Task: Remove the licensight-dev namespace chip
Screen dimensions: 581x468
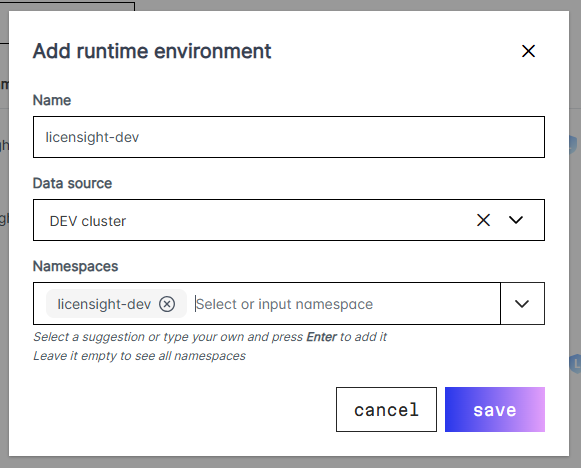Action: [x=167, y=304]
